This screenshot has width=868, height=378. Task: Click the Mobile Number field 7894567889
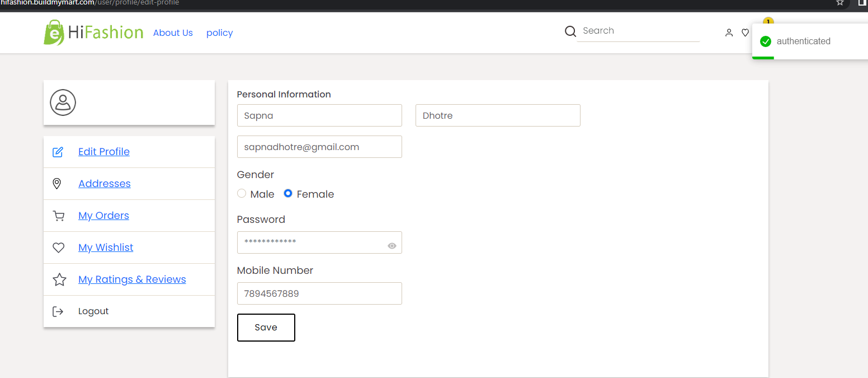coord(319,293)
